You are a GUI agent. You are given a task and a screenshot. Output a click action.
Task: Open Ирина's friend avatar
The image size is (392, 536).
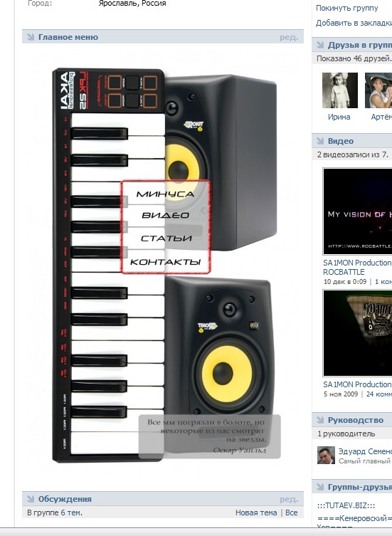point(340,90)
